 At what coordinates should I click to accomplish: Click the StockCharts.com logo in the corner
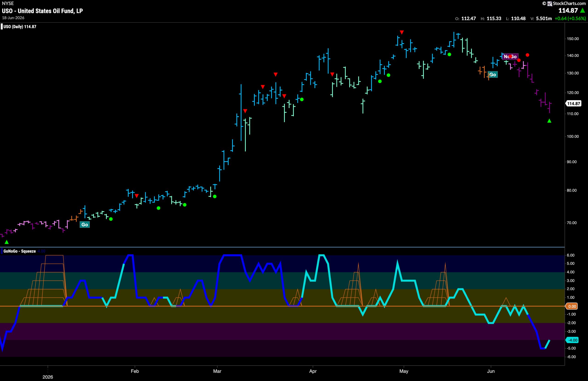coord(564,3)
